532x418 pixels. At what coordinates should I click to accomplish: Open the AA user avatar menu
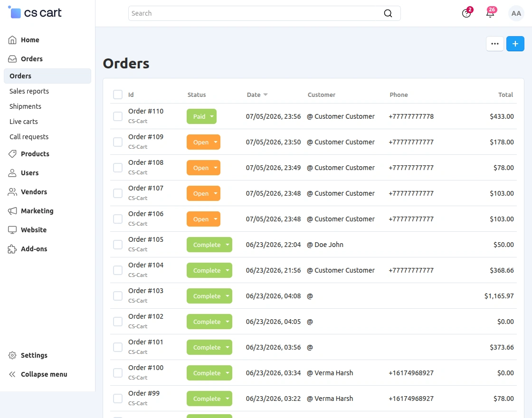click(516, 13)
